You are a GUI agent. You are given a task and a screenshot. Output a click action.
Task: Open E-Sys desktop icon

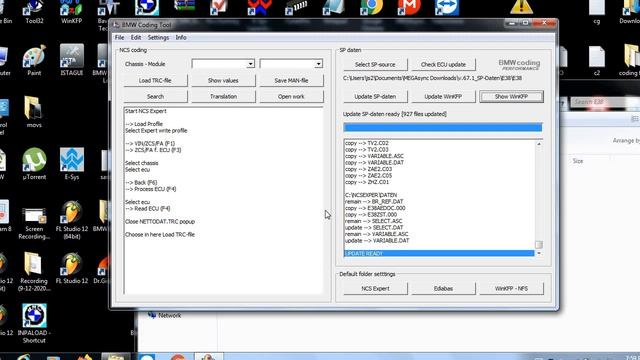(72, 164)
